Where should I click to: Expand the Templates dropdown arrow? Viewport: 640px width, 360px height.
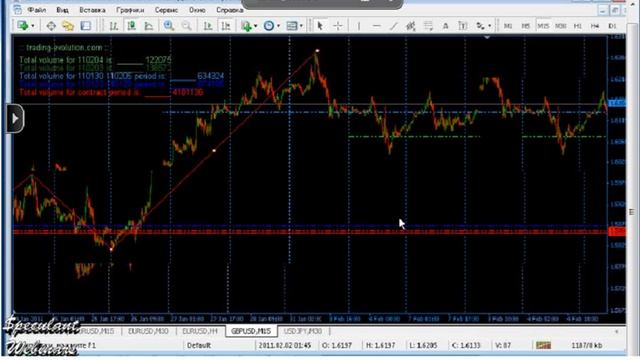pos(301,26)
